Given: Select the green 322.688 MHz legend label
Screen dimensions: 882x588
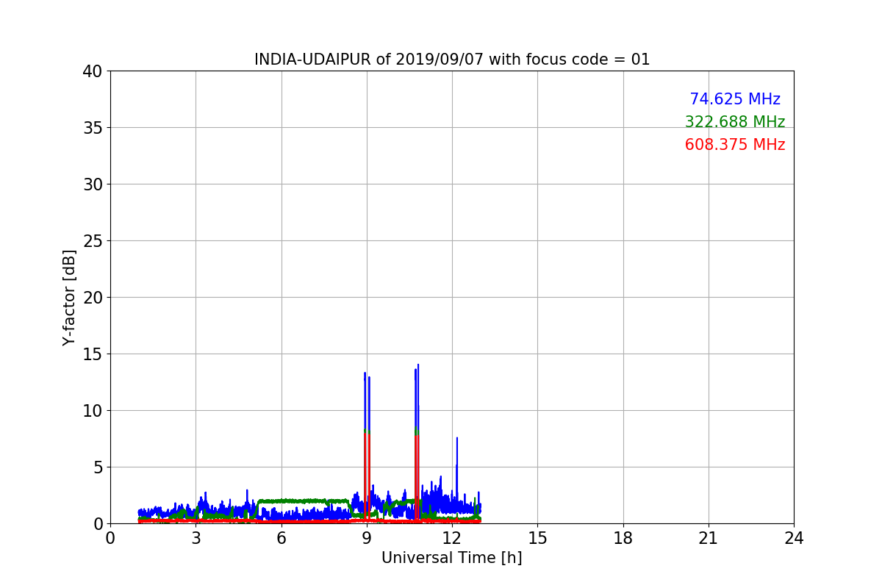Looking at the screenshot, I should [735, 122].
